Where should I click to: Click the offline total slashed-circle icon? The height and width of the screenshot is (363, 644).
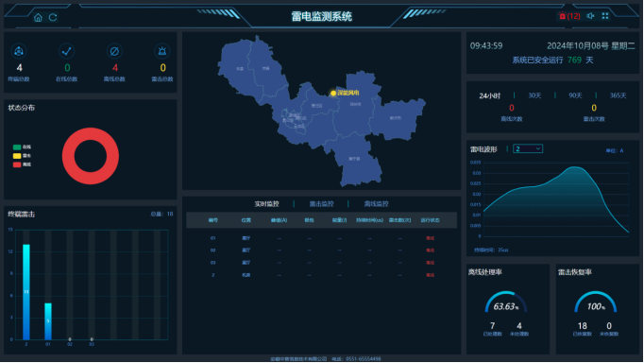[114, 51]
